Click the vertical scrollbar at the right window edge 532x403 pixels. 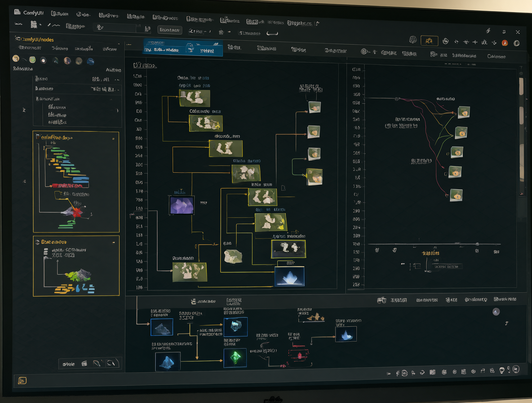point(522,136)
